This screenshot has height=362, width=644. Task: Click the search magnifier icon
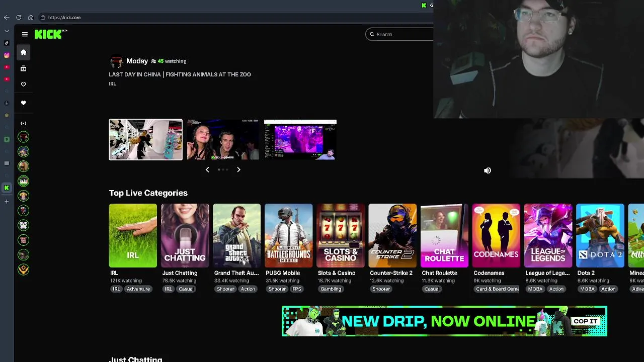[372, 34]
